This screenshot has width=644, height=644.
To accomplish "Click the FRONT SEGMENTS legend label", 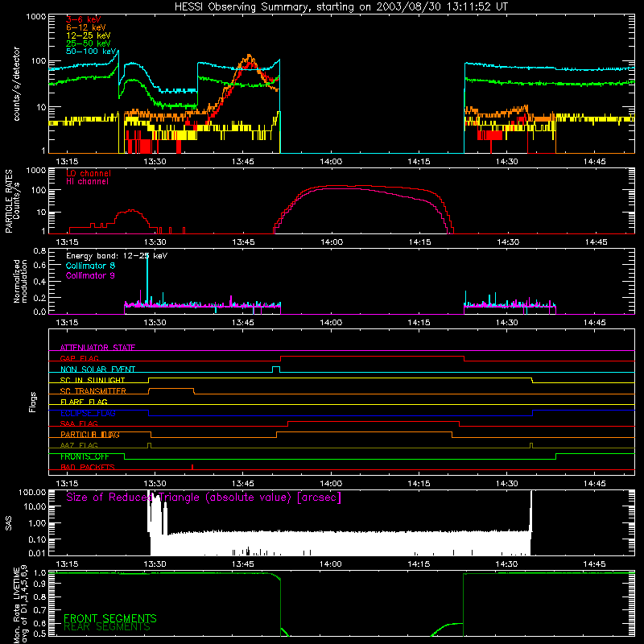I will [x=110, y=618].
